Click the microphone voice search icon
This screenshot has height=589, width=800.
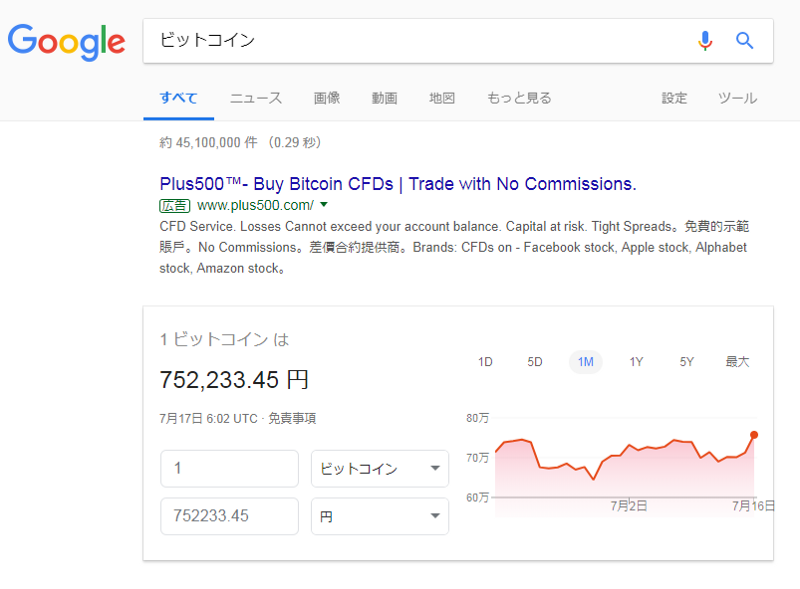(705, 41)
